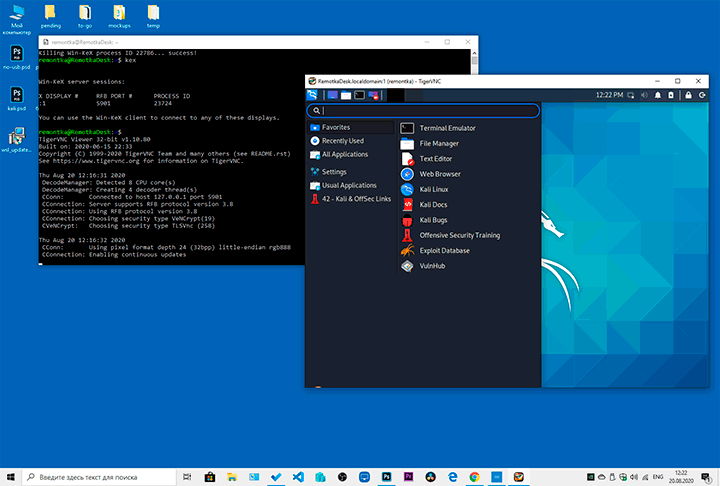Click the Windows taskbar date and time

(x=681, y=477)
